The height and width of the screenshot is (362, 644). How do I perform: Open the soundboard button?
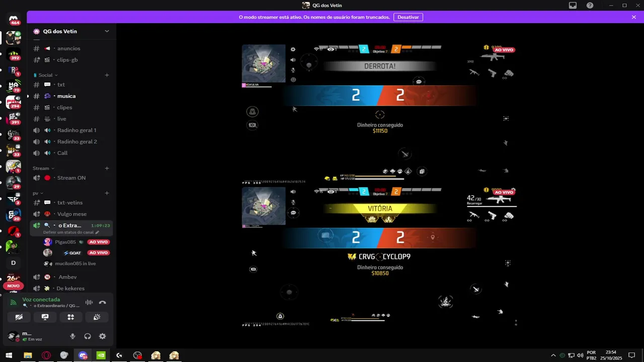tap(97, 317)
